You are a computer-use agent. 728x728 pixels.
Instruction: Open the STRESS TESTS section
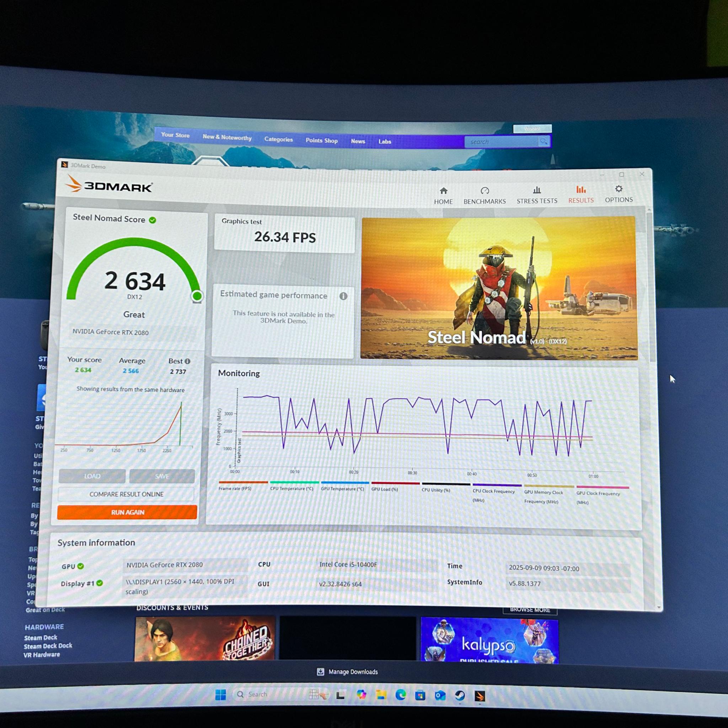pos(536,195)
